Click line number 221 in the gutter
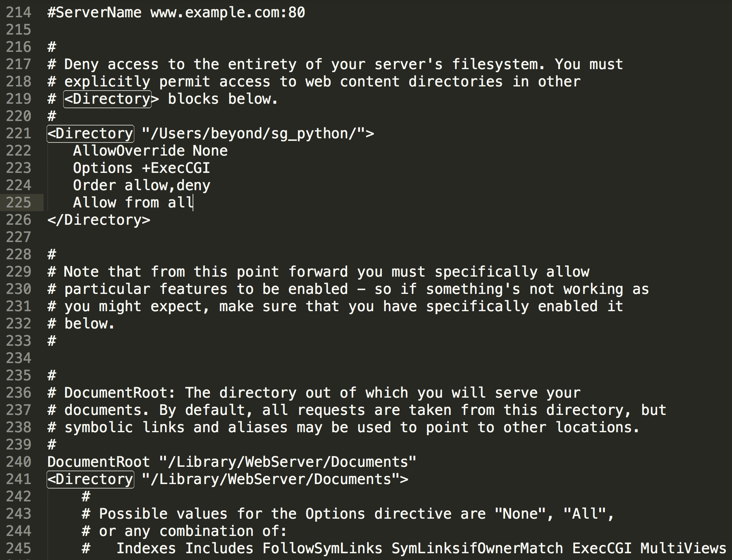 (x=18, y=133)
